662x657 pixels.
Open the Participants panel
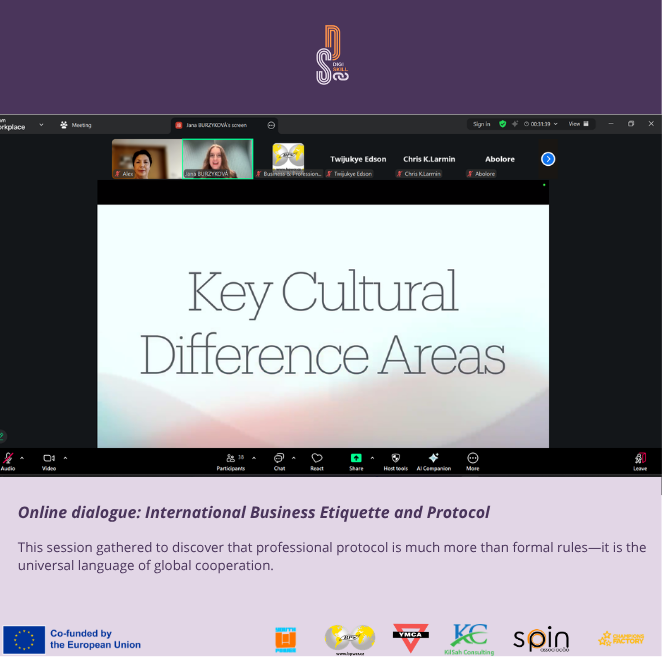[231, 462]
